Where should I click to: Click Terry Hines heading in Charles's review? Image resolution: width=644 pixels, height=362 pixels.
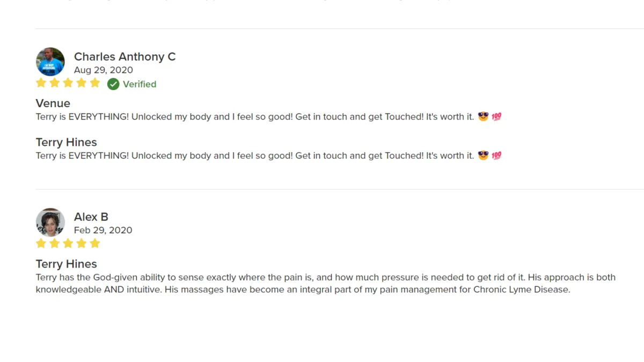67,142
